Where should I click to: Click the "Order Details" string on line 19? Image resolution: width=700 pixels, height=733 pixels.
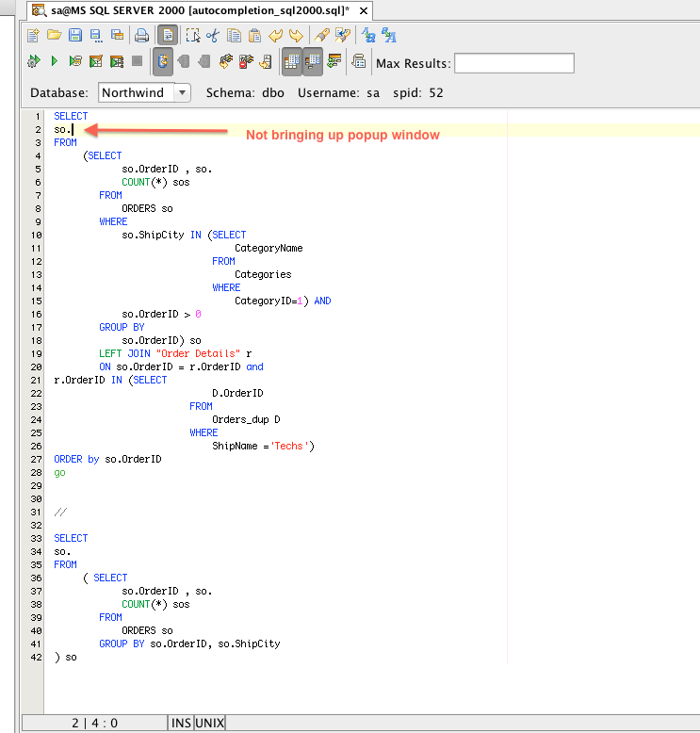[x=198, y=353]
